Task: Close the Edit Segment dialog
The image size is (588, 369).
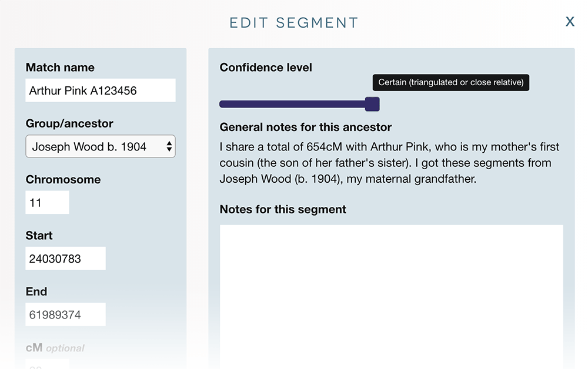Action: coord(570,22)
